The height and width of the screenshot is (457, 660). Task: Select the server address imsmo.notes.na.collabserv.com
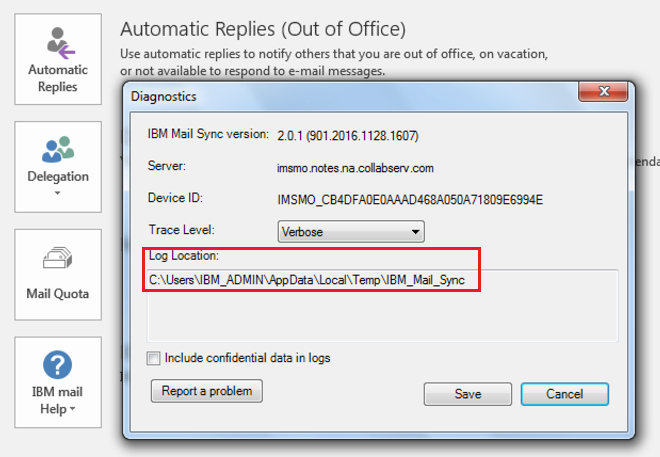pos(355,168)
